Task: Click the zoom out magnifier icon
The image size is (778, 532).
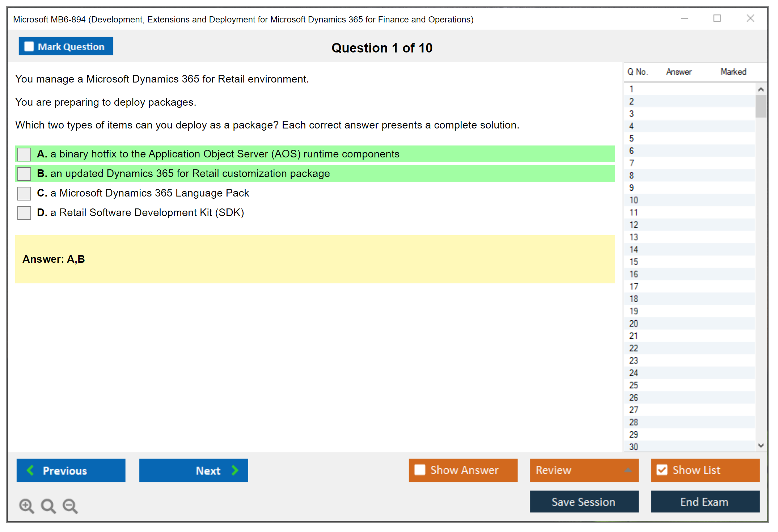Action: [70, 506]
